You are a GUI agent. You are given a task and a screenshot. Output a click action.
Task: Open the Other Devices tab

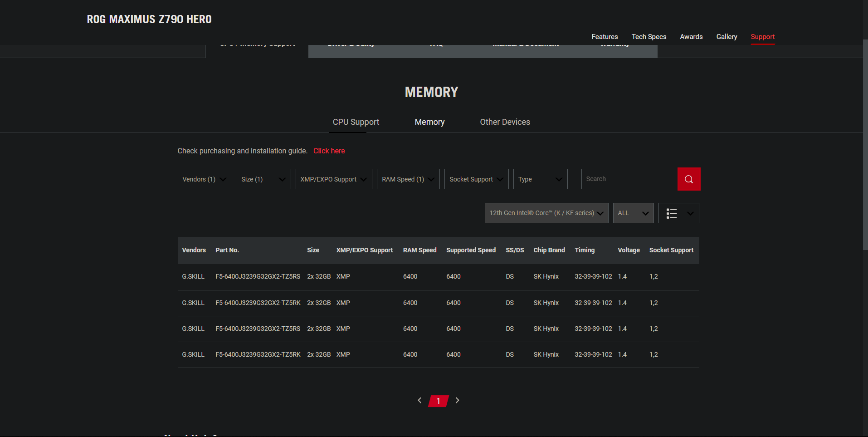[505, 122]
